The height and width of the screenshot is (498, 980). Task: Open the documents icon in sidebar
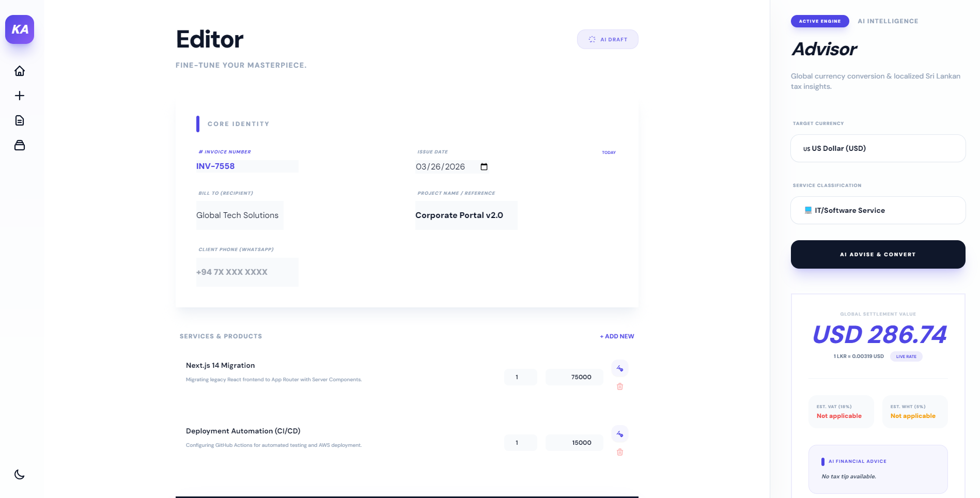20,120
